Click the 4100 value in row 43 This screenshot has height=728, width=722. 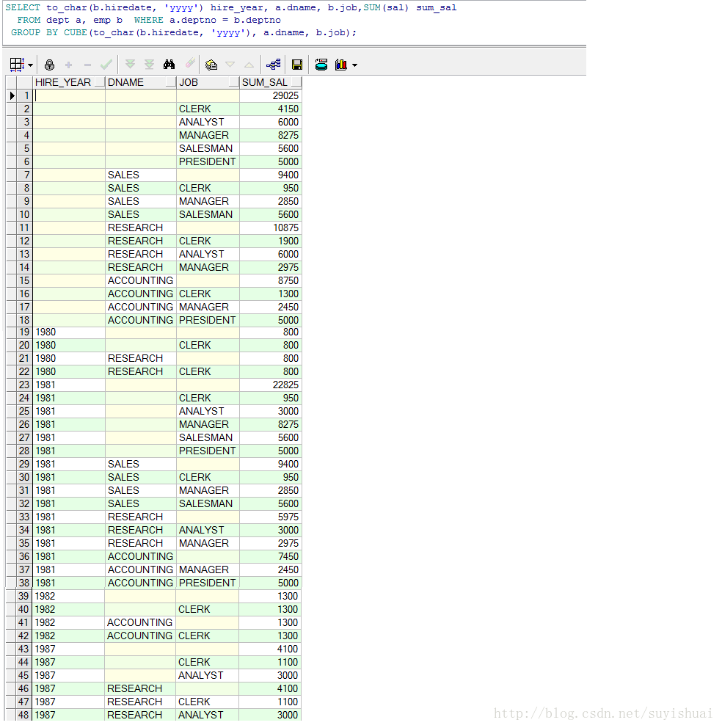point(270,649)
